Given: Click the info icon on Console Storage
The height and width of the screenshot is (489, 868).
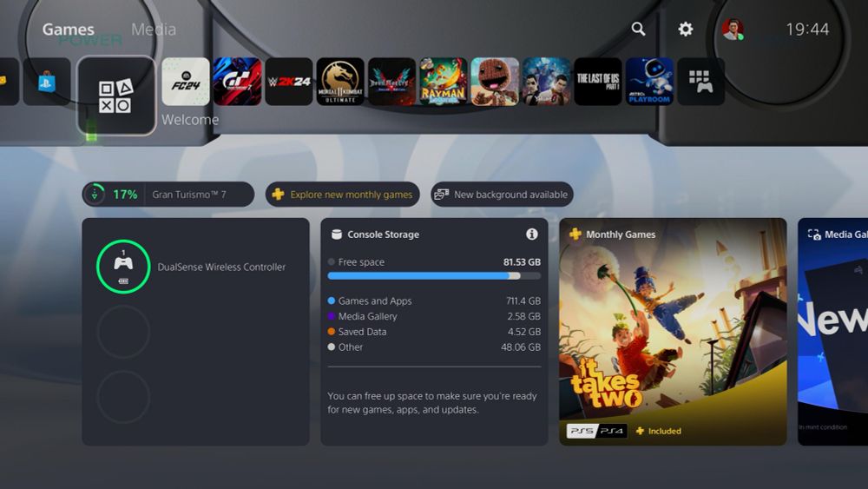Looking at the screenshot, I should [x=531, y=235].
